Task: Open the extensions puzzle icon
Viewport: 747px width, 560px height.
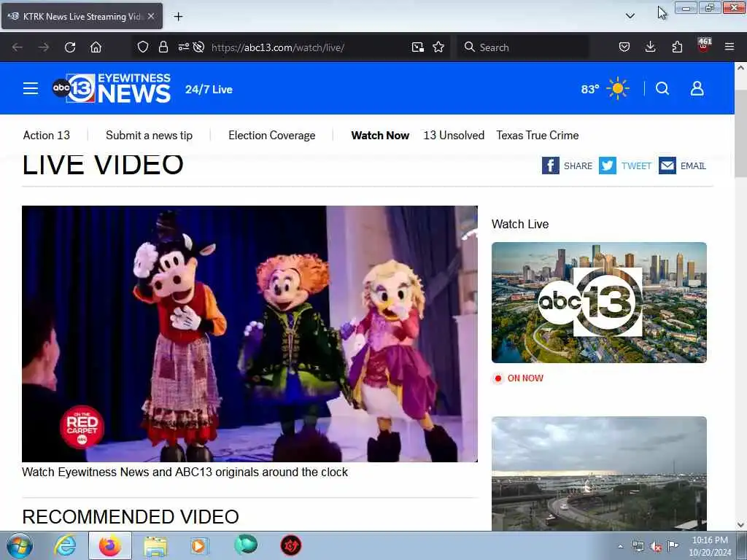Action: [677, 47]
